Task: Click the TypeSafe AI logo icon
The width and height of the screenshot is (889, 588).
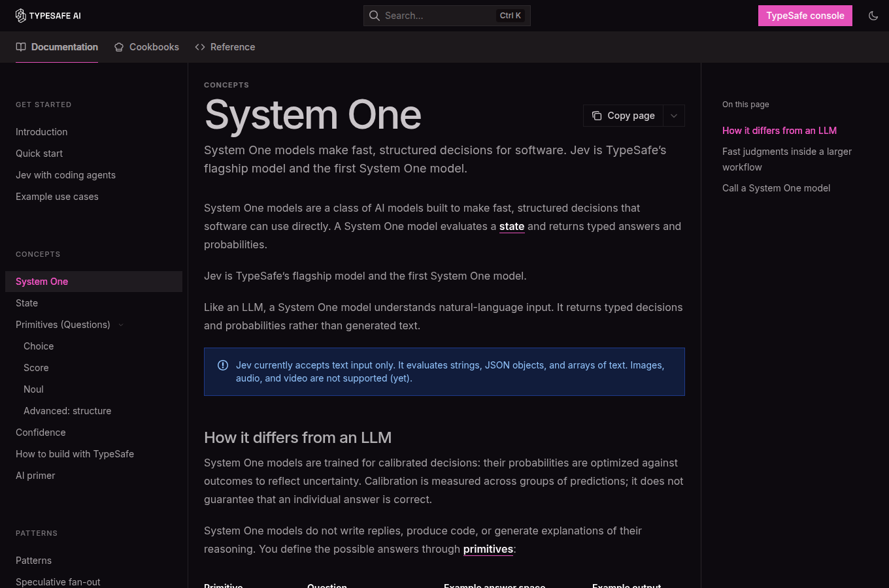Action: (21, 16)
